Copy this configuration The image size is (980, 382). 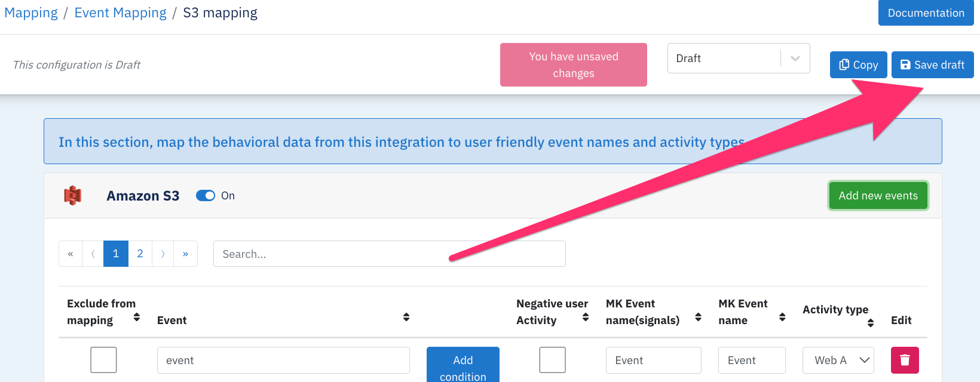click(858, 64)
